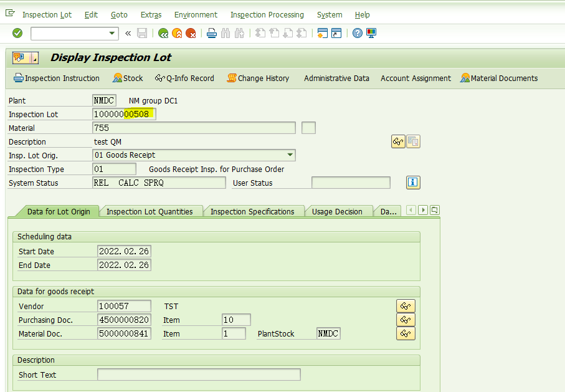This screenshot has height=392, width=565.
Task: Select the Inspection Lot Quantities tab
Action: coord(151,211)
